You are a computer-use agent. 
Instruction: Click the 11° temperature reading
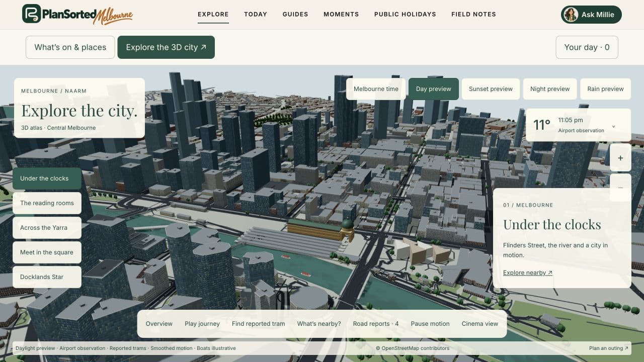tap(542, 125)
